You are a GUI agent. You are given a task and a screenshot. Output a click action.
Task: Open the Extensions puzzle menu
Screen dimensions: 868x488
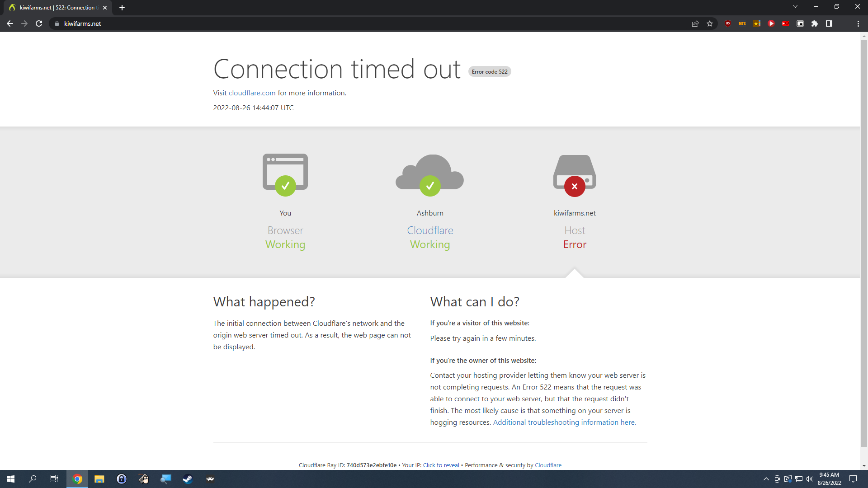(814, 23)
